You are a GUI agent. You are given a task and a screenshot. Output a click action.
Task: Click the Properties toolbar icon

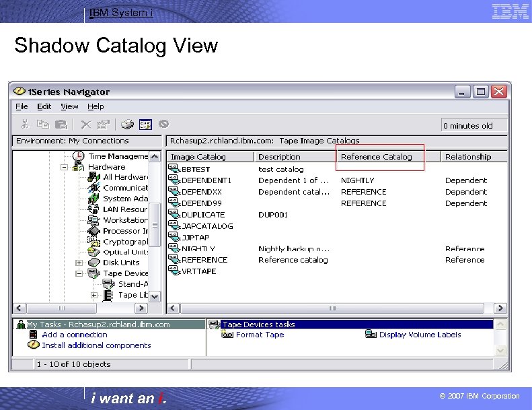103,125
